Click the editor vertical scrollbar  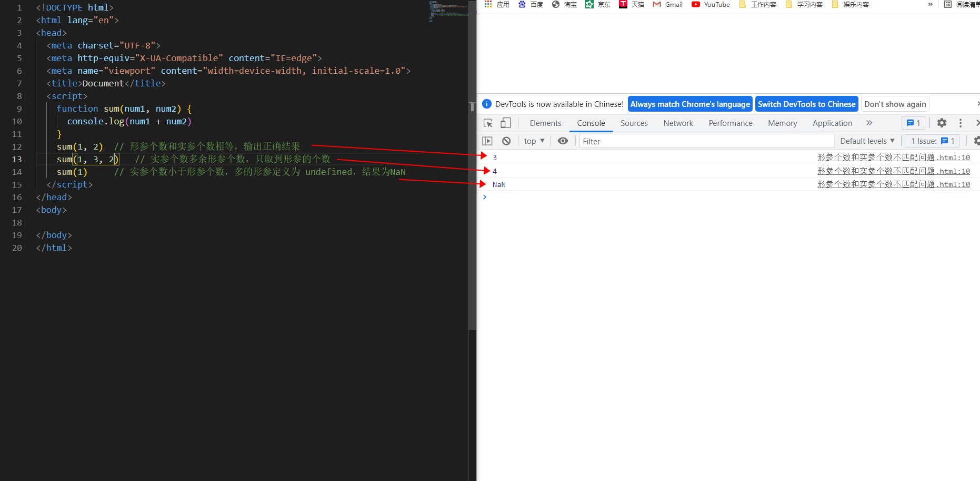tap(472, 164)
